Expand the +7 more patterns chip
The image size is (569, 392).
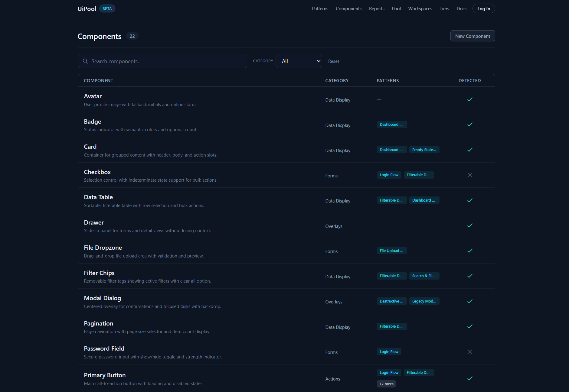[386, 384]
